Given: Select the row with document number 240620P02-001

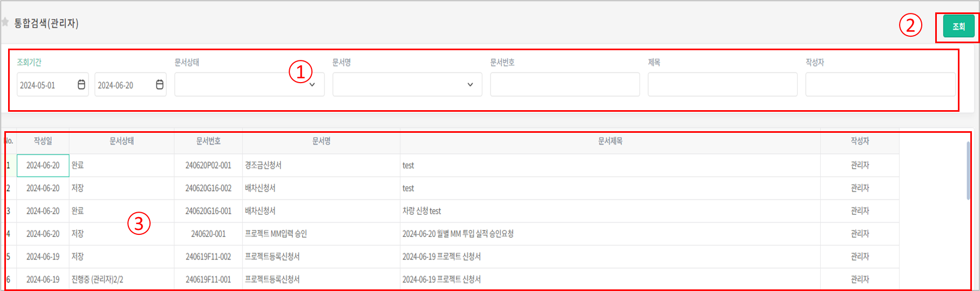Looking at the screenshot, I should click(x=208, y=165).
